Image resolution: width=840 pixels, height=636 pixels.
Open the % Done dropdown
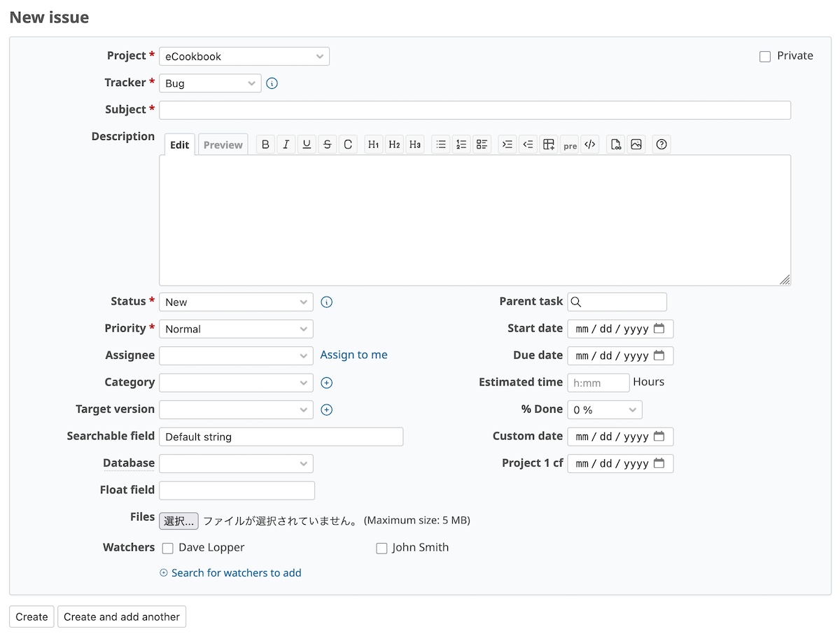point(604,409)
